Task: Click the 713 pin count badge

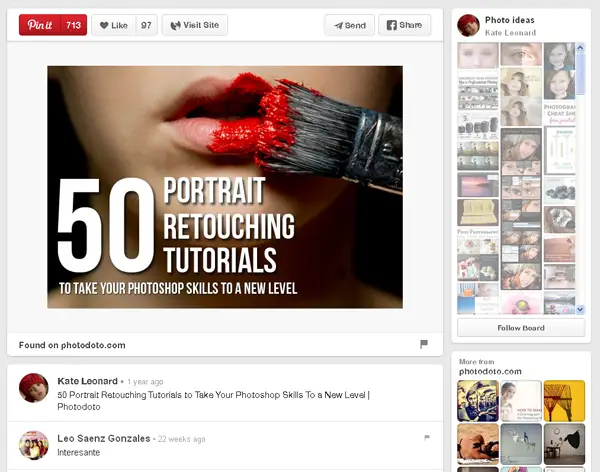Action: [73, 25]
